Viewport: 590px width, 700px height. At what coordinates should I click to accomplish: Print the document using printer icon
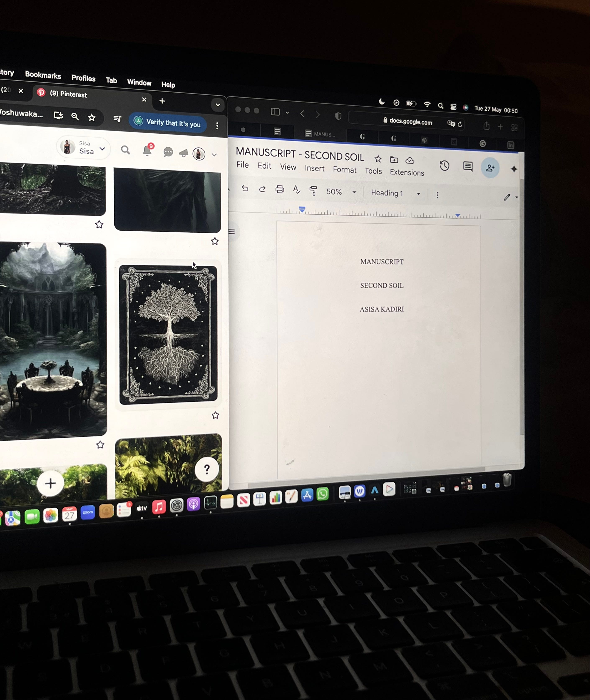pos(280,190)
